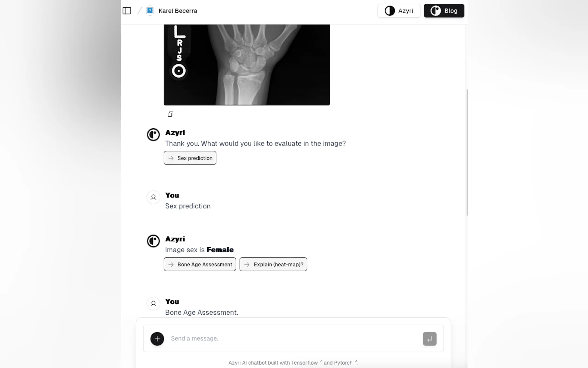This screenshot has width=588, height=368.
Task: Click the Karel Becerra name
Action: (x=178, y=11)
